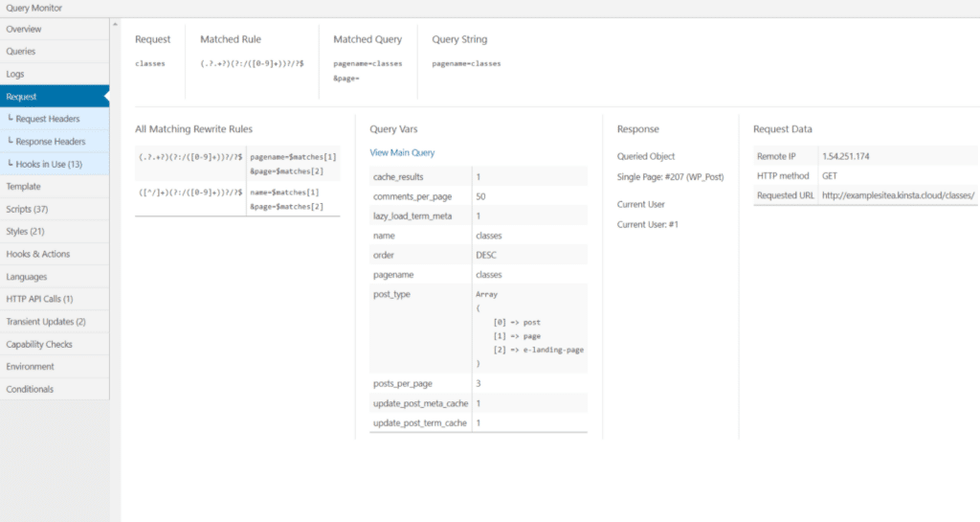Open the Languages panel
Viewport: 980px width, 522px height.
pos(27,277)
